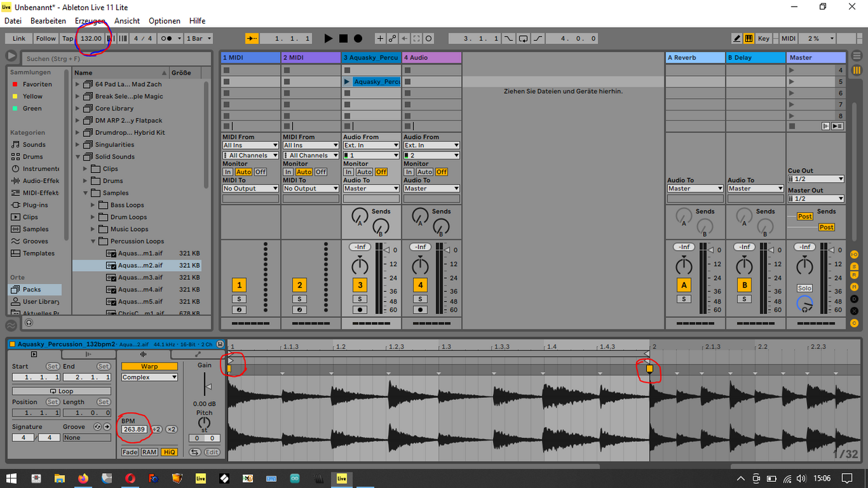Open Firefox from the Windows taskbar
The image size is (868, 488).
click(83, 479)
